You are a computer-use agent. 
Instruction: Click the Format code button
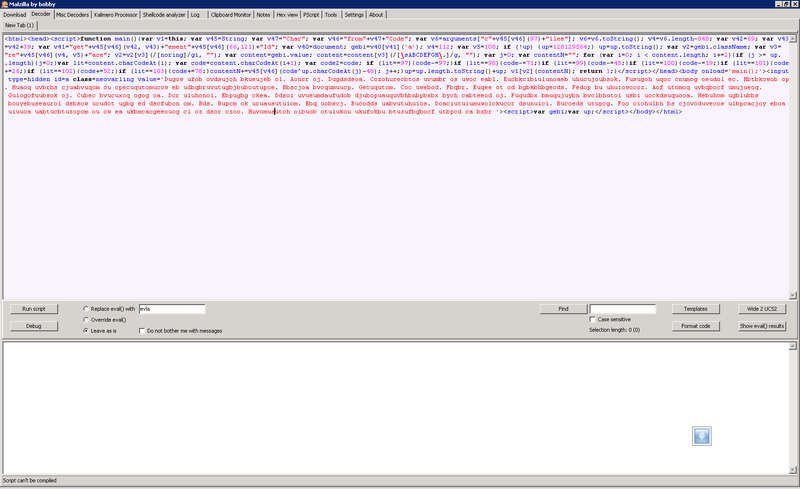coord(695,326)
